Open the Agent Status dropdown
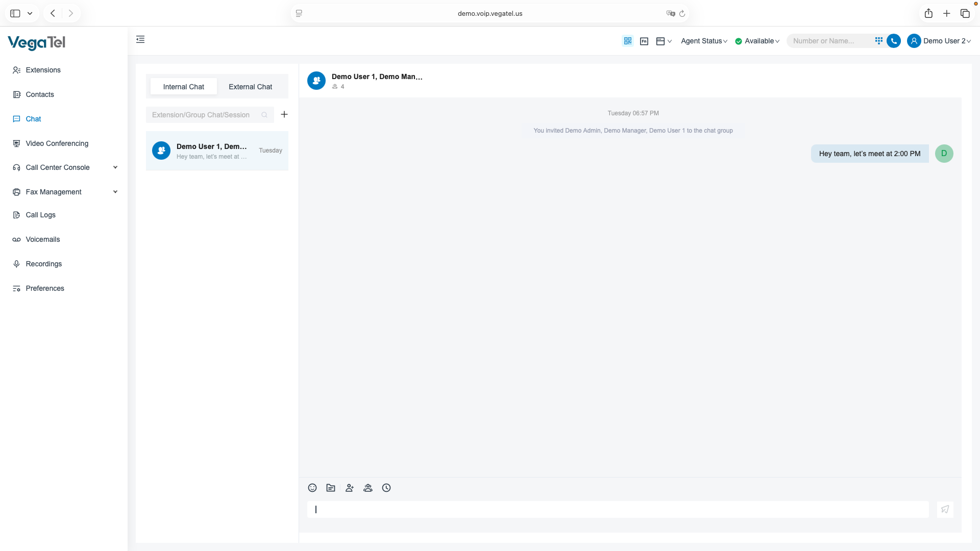The width and height of the screenshot is (980, 551). point(704,41)
